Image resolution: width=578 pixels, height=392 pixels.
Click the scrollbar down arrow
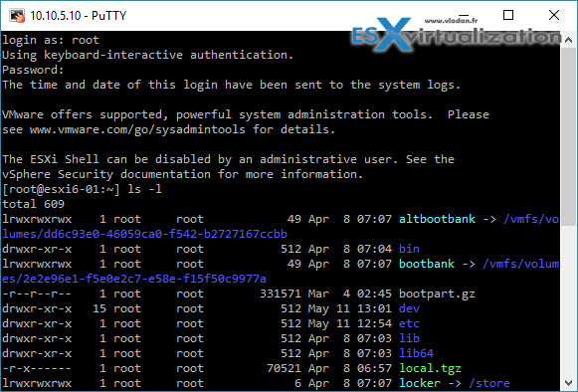coord(568,382)
